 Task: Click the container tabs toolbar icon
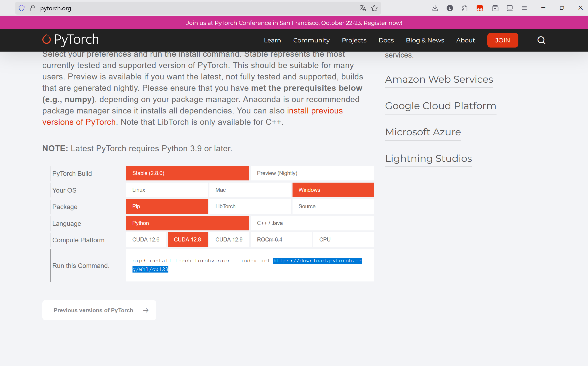point(495,8)
